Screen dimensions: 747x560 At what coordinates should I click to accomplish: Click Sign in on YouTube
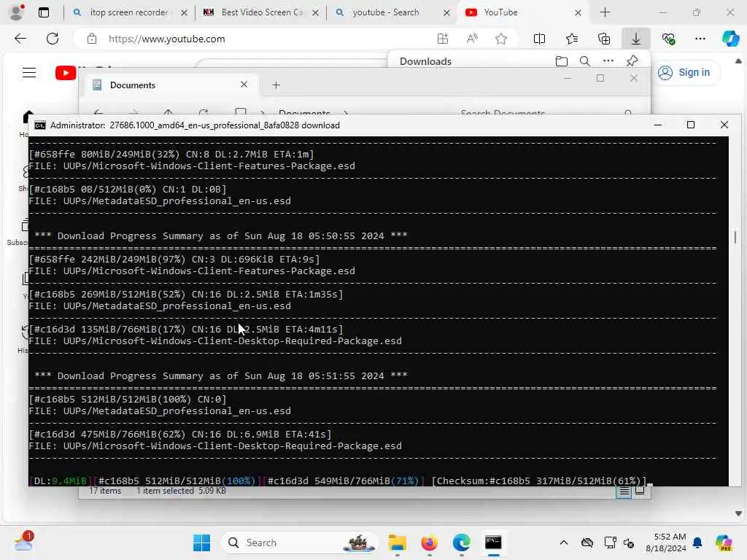[x=684, y=72]
